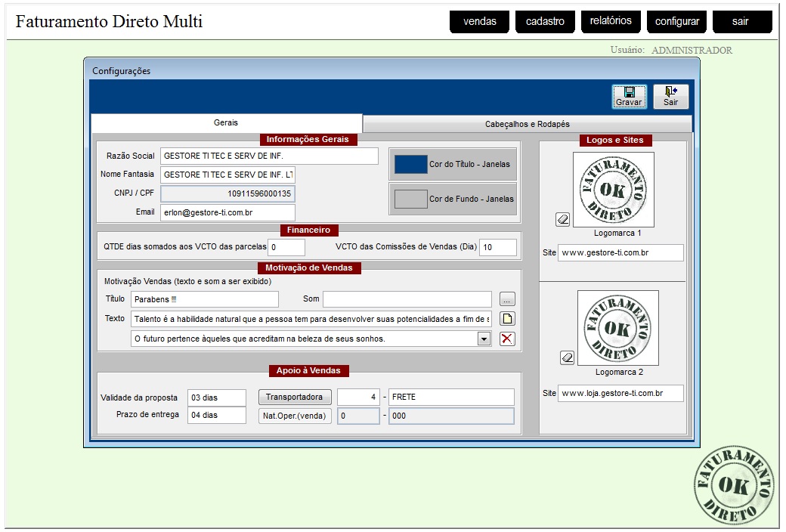786x532 pixels.
Task: Switch to Cabeçalhos e Rodapés tab
Action: pos(527,124)
